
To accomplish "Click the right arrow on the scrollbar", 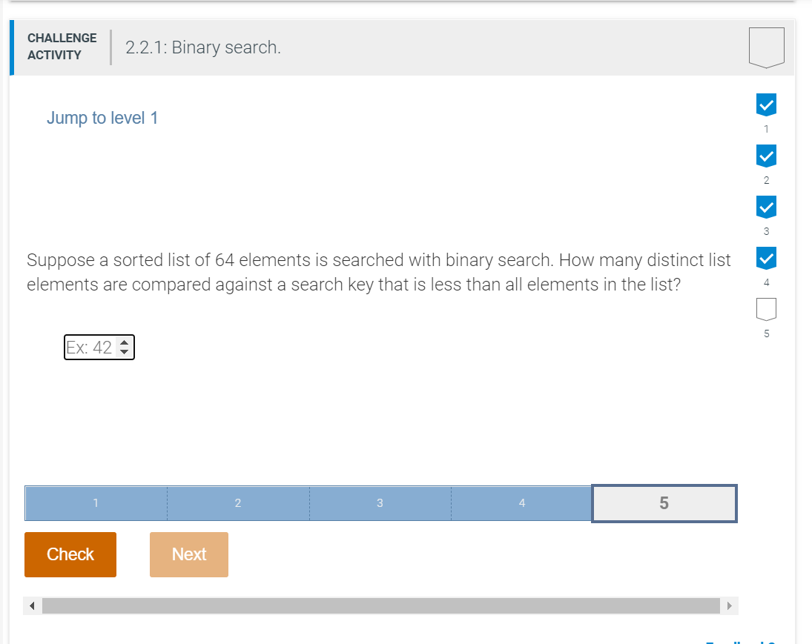I will tap(729, 605).
